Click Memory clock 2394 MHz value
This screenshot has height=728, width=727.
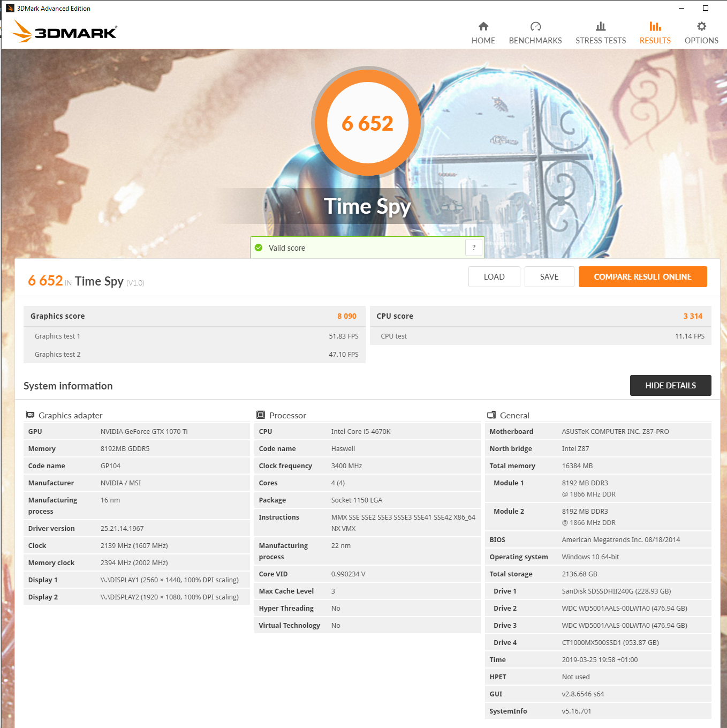tap(134, 562)
